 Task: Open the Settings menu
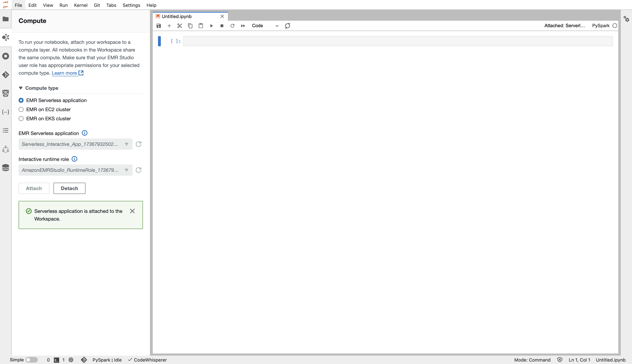(131, 5)
